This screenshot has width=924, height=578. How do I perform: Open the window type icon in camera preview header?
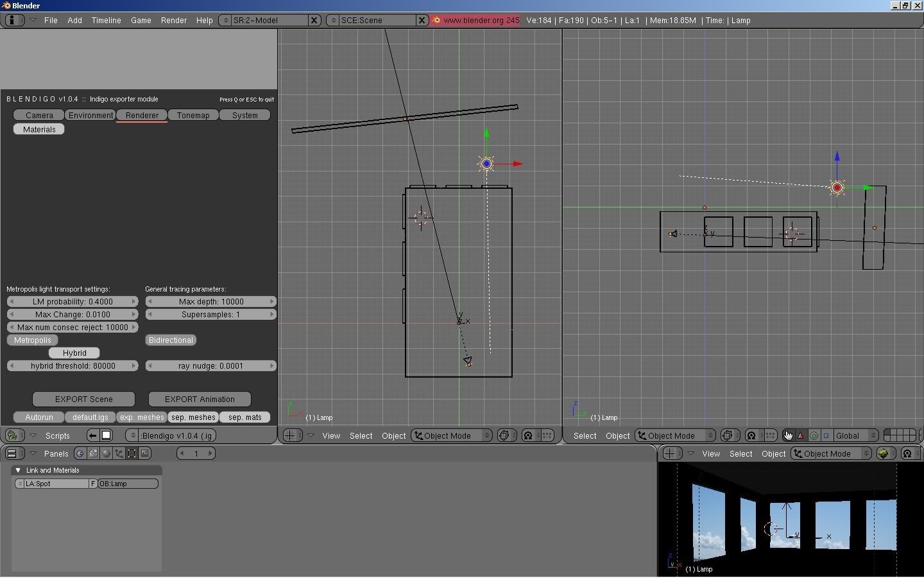coord(672,453)
